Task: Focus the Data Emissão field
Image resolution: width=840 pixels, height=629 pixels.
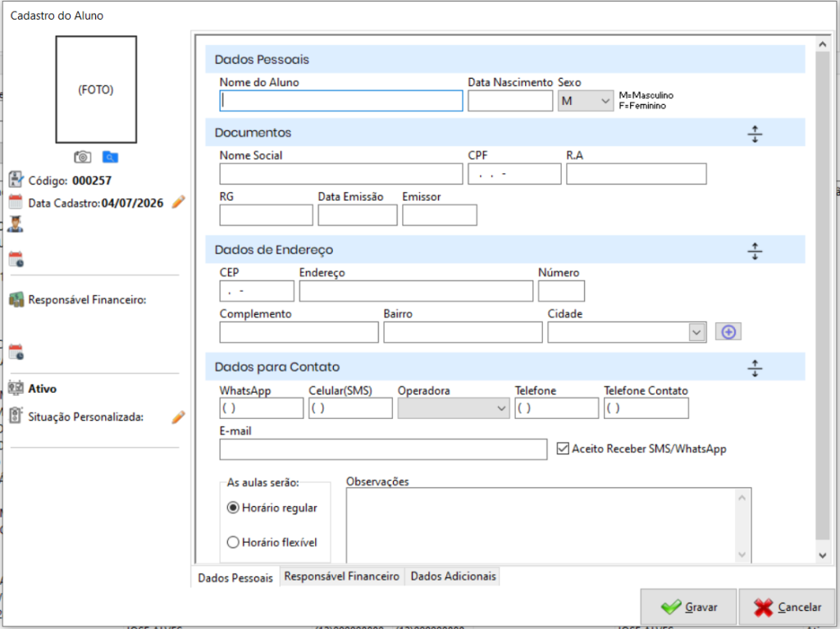Action: [358, 216]
